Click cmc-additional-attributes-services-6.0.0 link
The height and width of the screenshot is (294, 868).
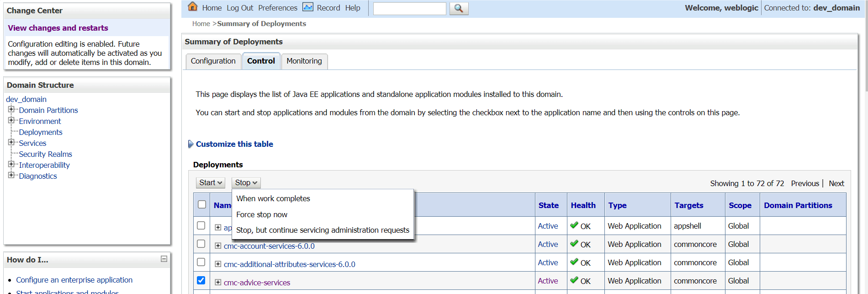[x=290, y=264]
